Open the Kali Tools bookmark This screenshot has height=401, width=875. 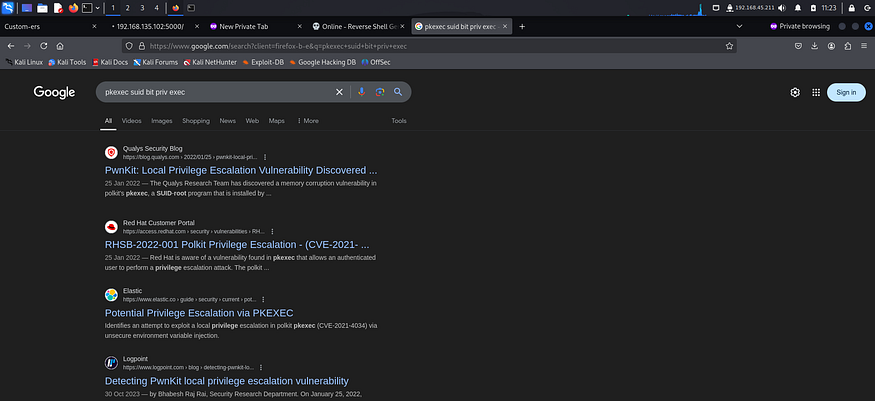tap(67, 62)
